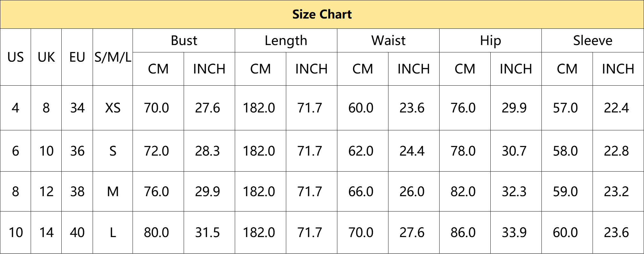Click the S/M/L header cell
The height and width of the screenshot is (254, 644).
(x=113, y=57)
